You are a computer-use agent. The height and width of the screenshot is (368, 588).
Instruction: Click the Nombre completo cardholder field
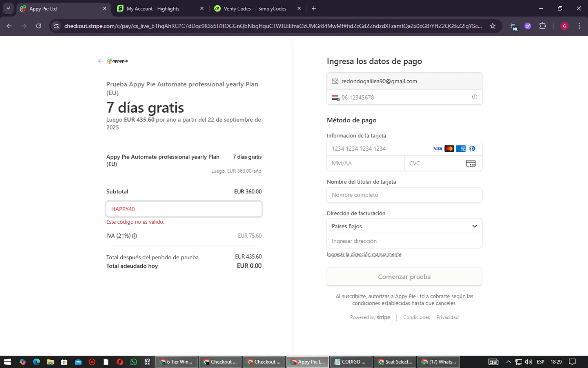click(x=404, y=195)
